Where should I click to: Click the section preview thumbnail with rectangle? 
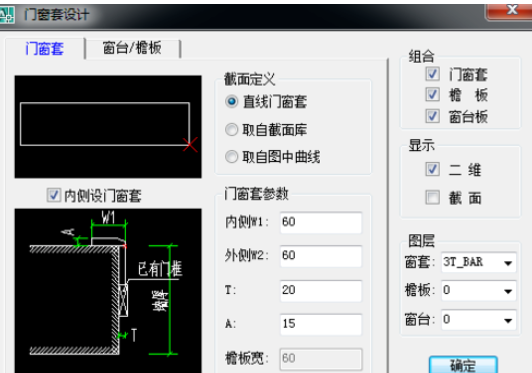tap(108, 127)
